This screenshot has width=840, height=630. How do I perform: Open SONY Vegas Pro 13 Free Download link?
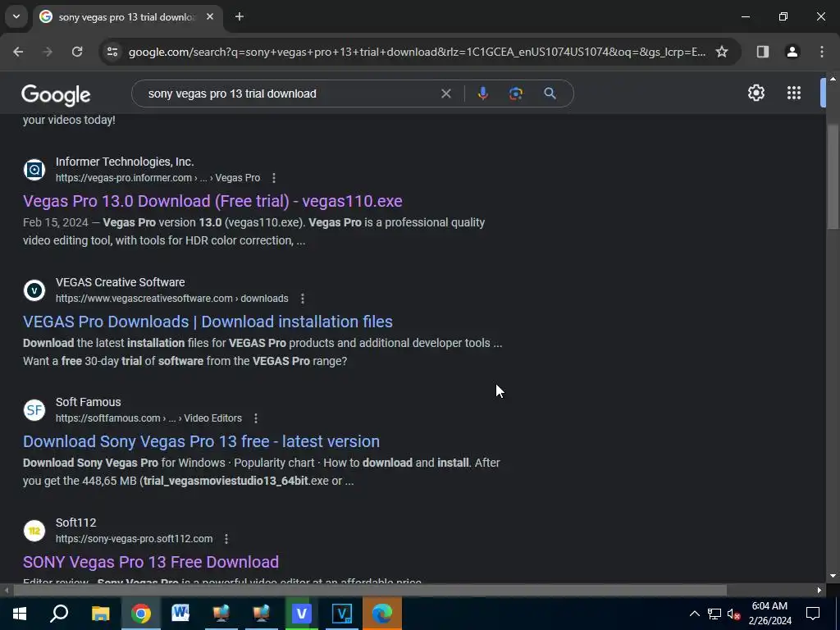point(151,562)
